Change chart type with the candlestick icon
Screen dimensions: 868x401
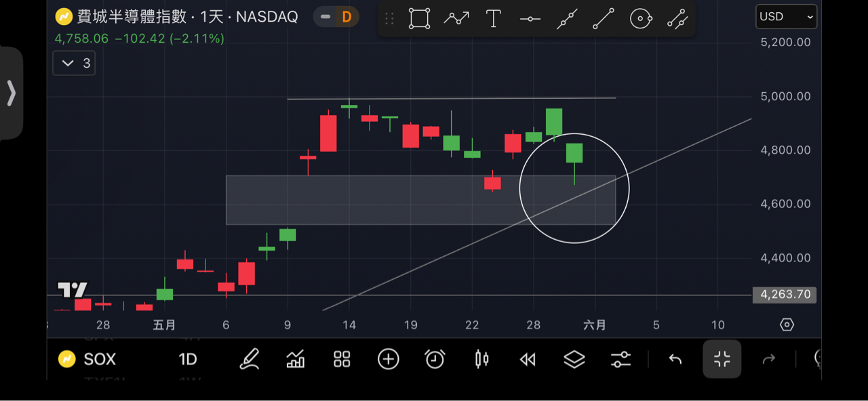tap(481, 359)
